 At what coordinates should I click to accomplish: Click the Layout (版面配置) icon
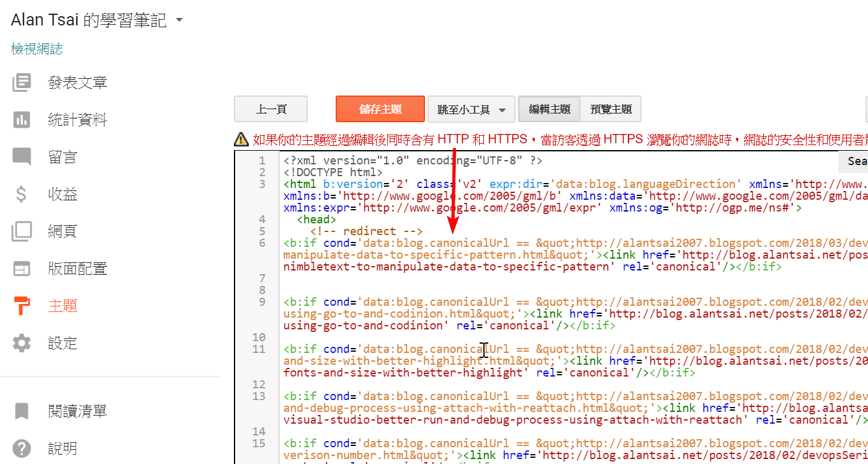[x=22, y=269]
